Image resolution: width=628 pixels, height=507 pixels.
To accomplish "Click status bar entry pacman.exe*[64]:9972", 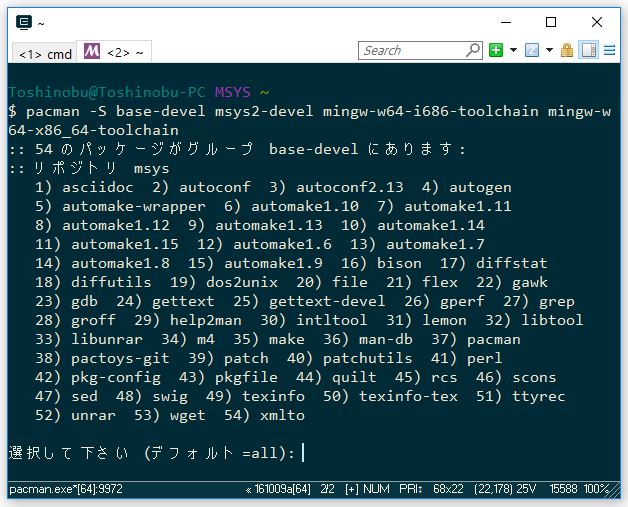I will [x=66, y=489].
